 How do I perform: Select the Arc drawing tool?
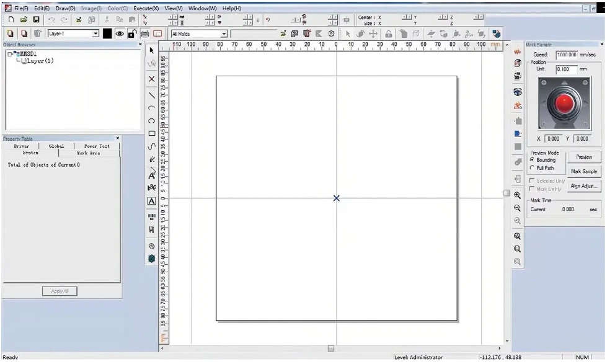152,108
